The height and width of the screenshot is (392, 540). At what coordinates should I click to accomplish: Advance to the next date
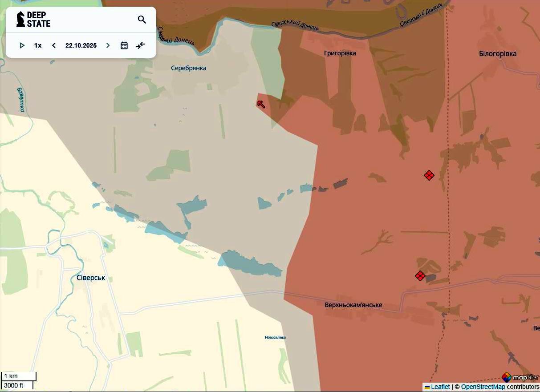tap(108, 45)
